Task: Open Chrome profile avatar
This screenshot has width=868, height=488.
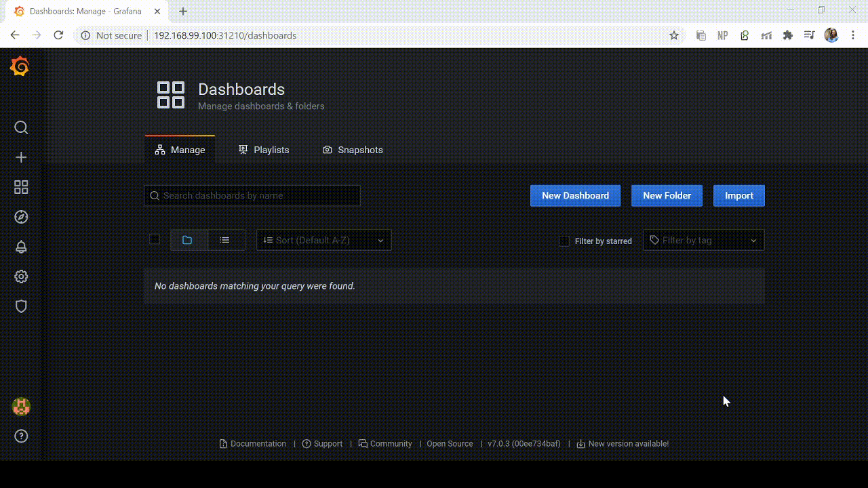Action: (831, 35)
